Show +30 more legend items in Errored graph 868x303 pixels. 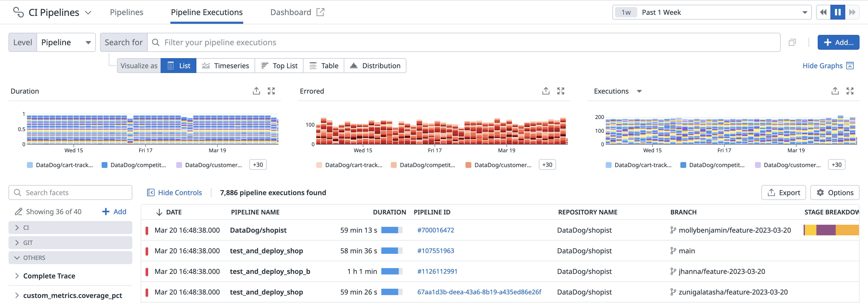[x=547, y=165]
